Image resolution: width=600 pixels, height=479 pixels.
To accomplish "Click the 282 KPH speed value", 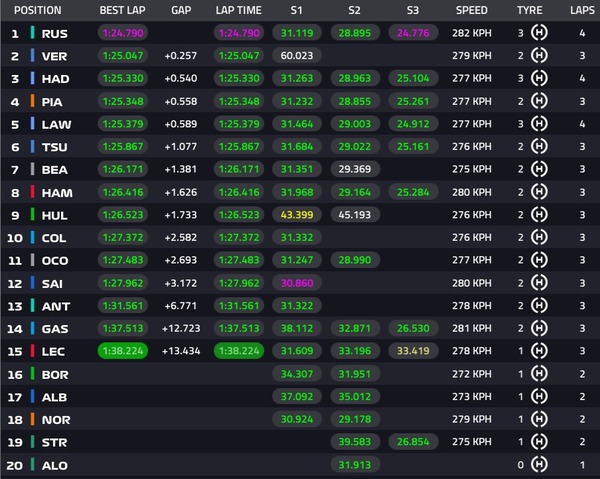I will click(472, 33).
